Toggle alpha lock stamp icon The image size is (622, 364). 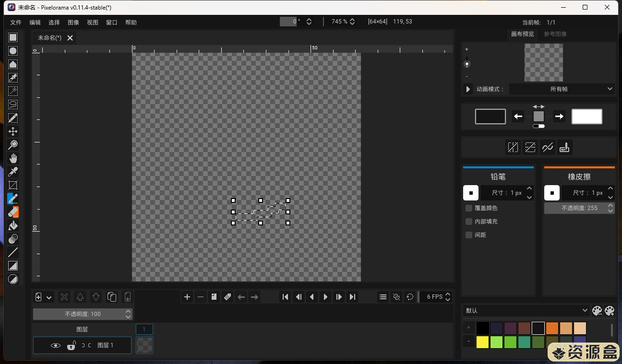tap(565, 147)
